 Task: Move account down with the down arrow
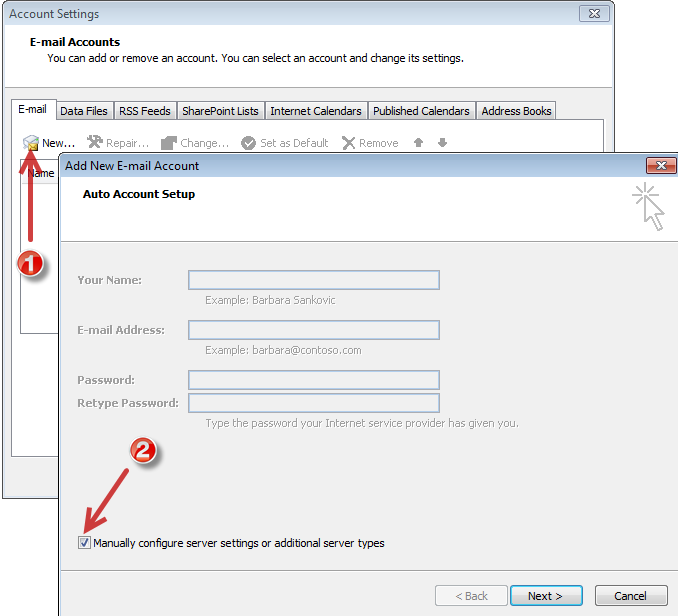[442, 143]
